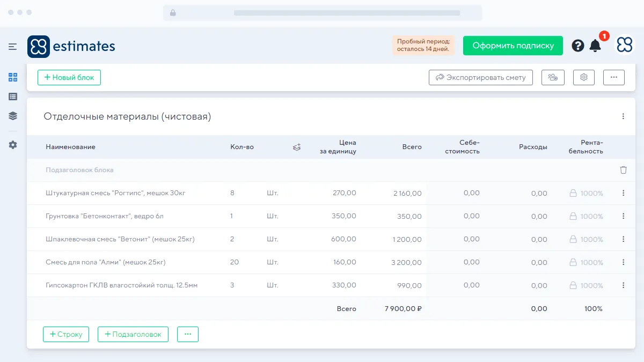Toggle the hamburger sidebar menu
The width and height of the screenshot is (644, 362).
tap(13, 47)
